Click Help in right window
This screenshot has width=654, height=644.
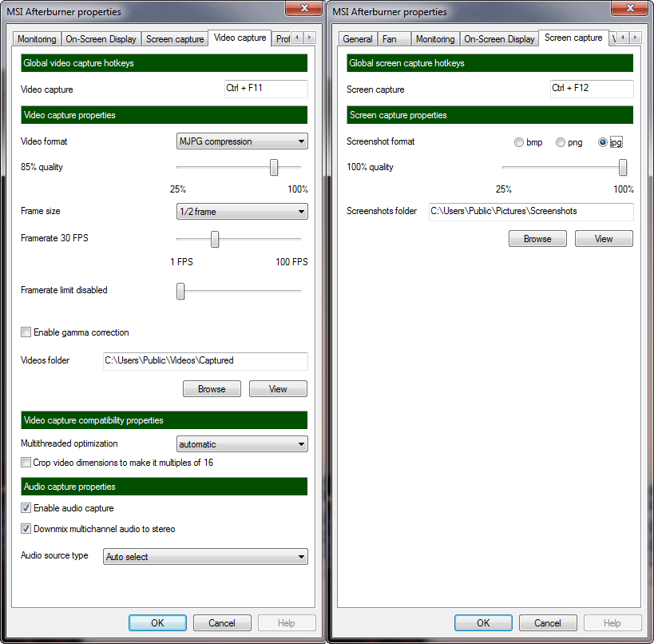pyautogui.click(x=612, y=623)
